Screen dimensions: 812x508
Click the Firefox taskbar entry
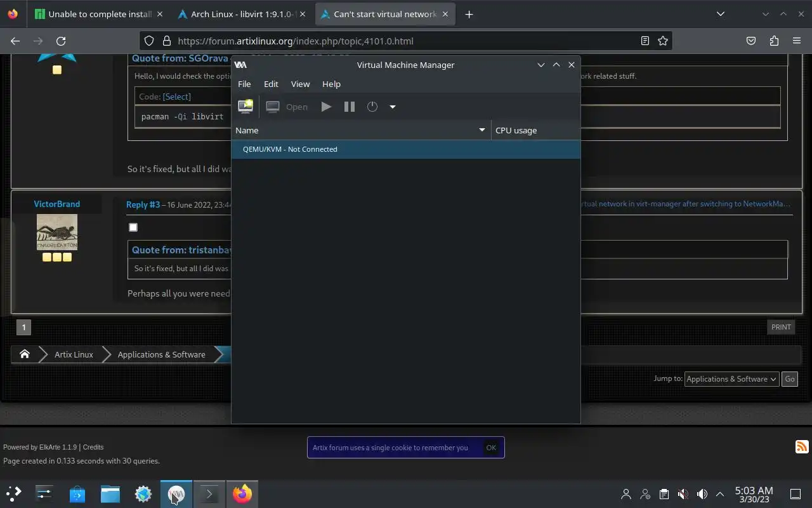(x=242, y=493)
